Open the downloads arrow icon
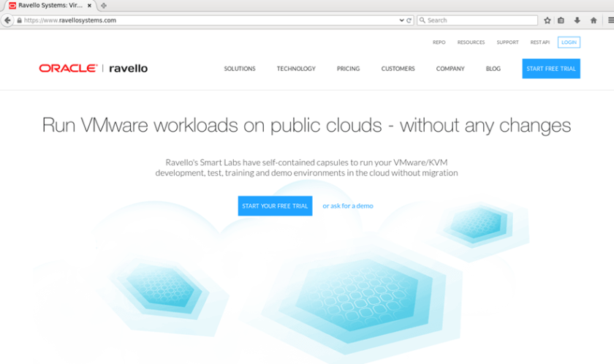Image resolution: width=614 pixels, height=364 pixels. pyautogui.click(x=577, y=20)
